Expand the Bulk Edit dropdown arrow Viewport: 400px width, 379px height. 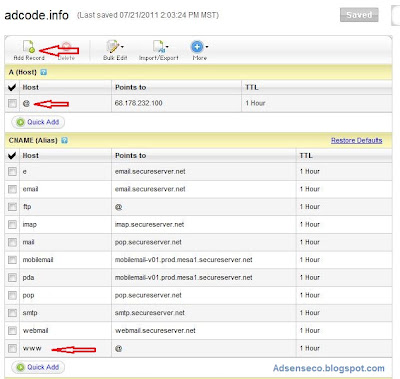[x=123, y=47]
